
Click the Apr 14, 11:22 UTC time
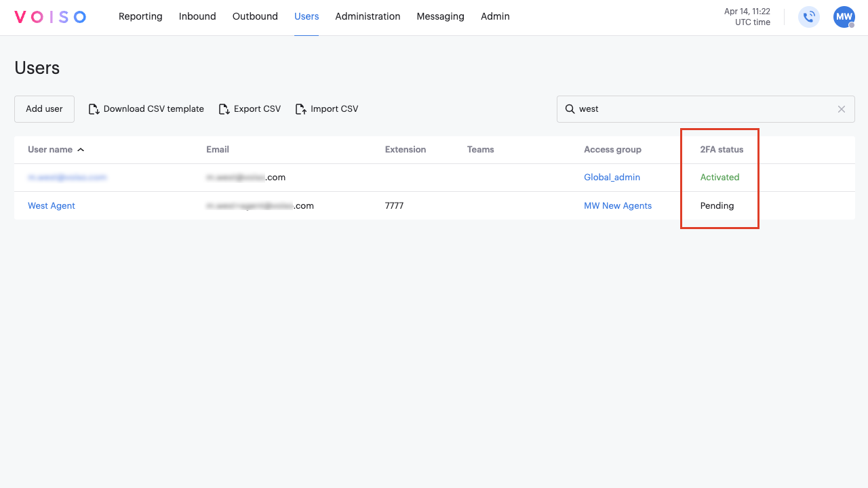pyautogui.click(x=747, y=17)
